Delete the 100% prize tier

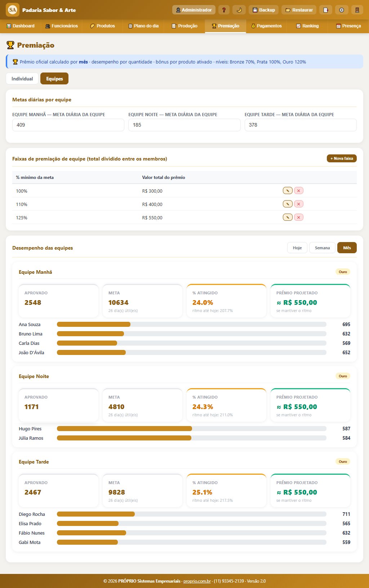click(298, 190)
